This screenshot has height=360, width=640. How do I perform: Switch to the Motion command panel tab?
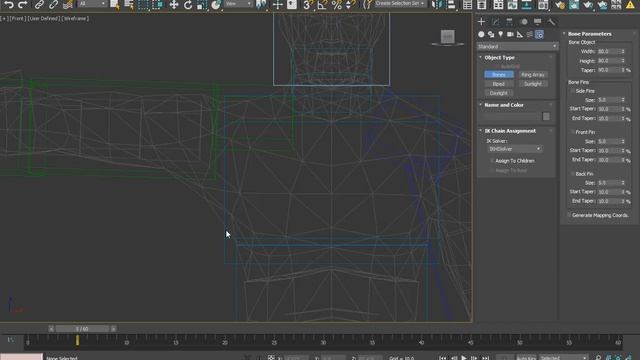click(x=524, y=22)
